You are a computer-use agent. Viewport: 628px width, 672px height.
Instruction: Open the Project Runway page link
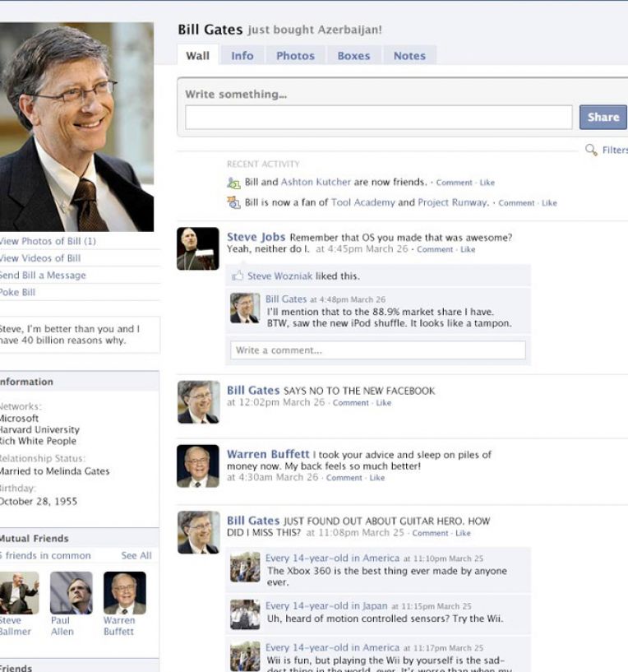[453, 202]
